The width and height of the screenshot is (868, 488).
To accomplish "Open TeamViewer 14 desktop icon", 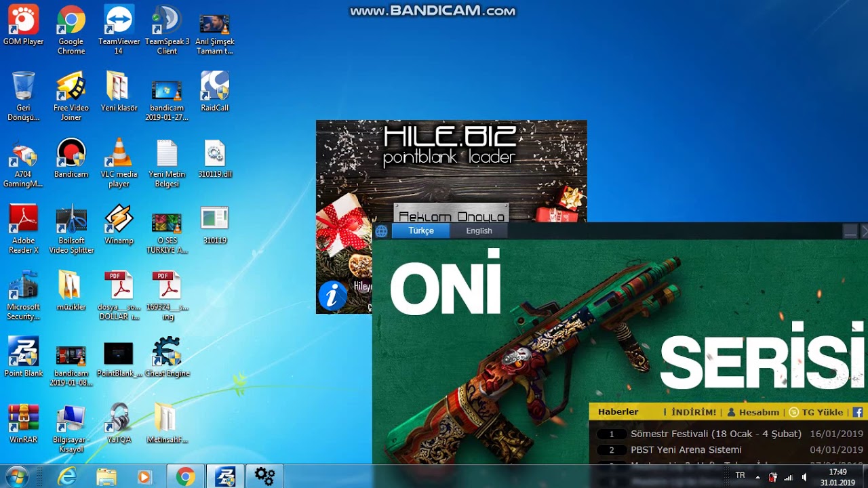I will [x=119, y=30].
